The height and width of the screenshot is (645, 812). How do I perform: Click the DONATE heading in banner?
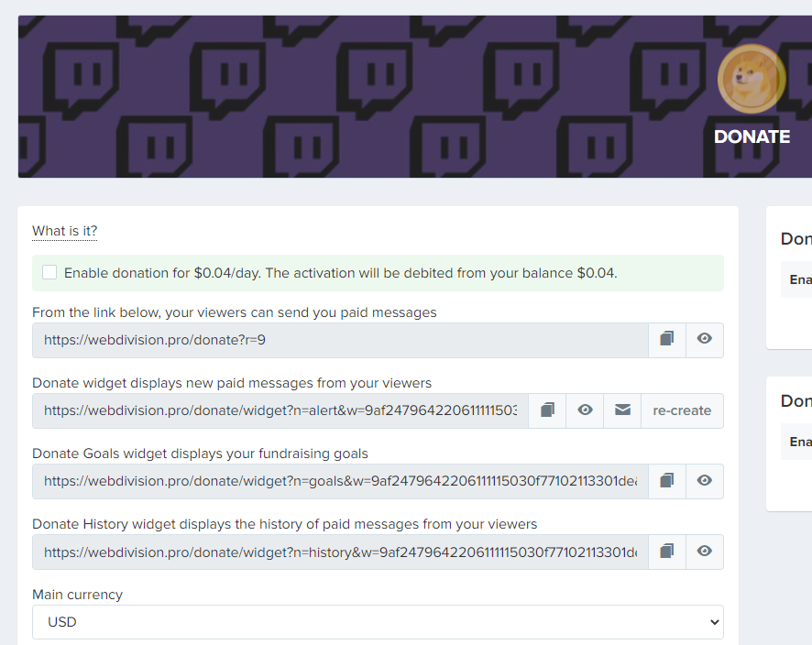coord(752,137)
